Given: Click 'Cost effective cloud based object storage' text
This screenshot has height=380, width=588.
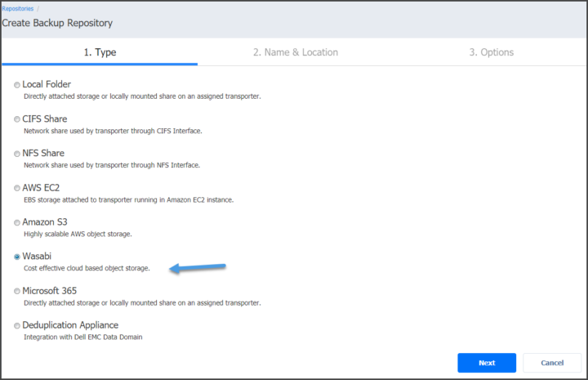Looking at the screenshot, I should pos(87,268).
